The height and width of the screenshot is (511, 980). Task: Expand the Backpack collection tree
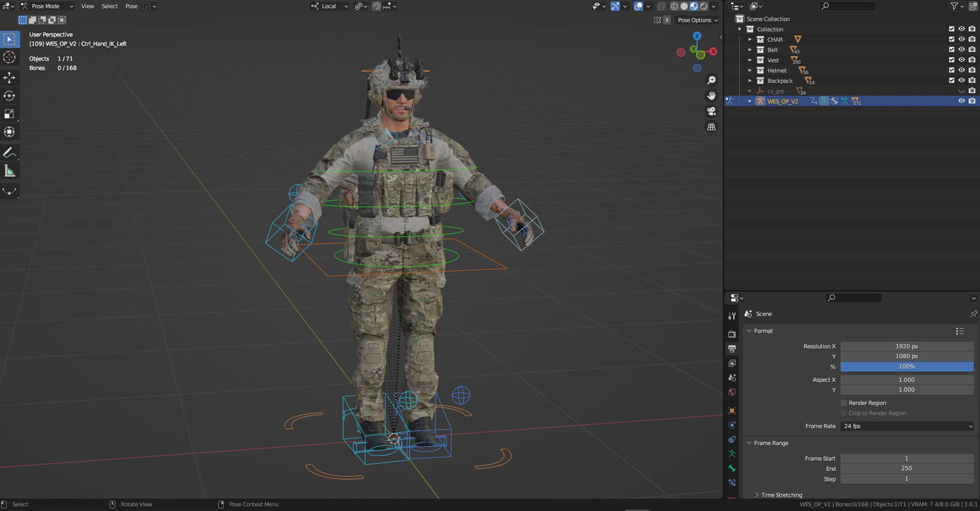[x=750, y=81]
